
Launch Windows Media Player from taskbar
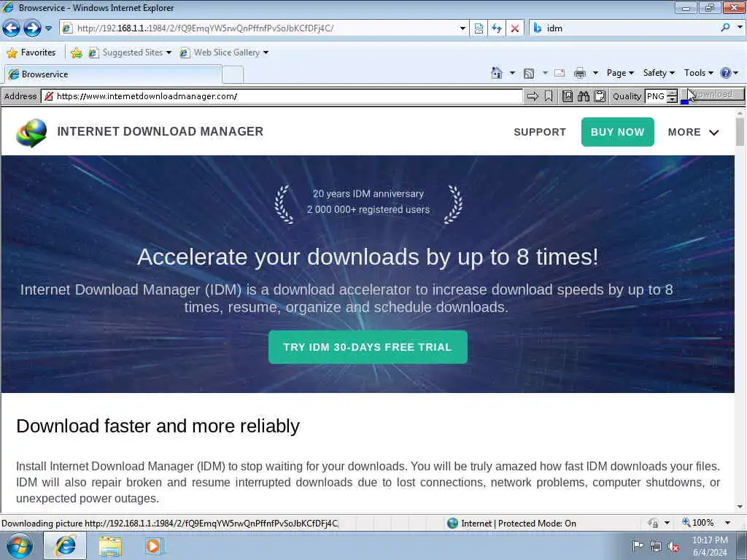[x=154, y=546]
